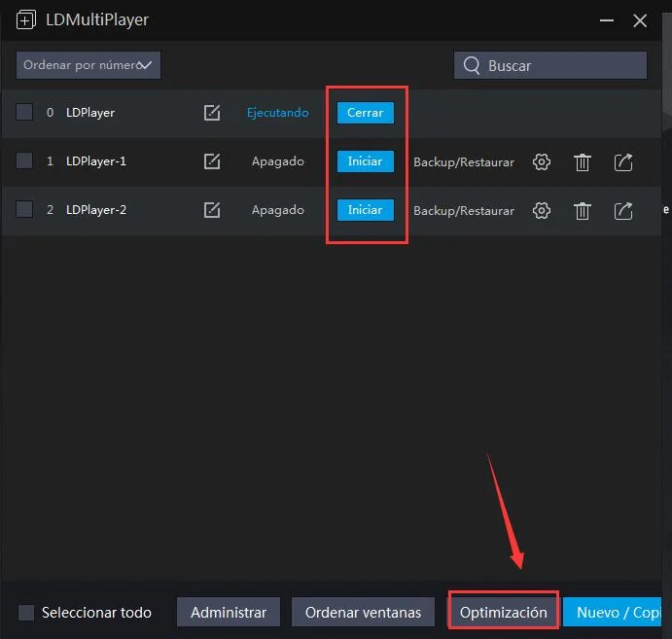The image size is (672, 639).
Task: Select the LDPlayer-1 name text
Action: [96, 161]
